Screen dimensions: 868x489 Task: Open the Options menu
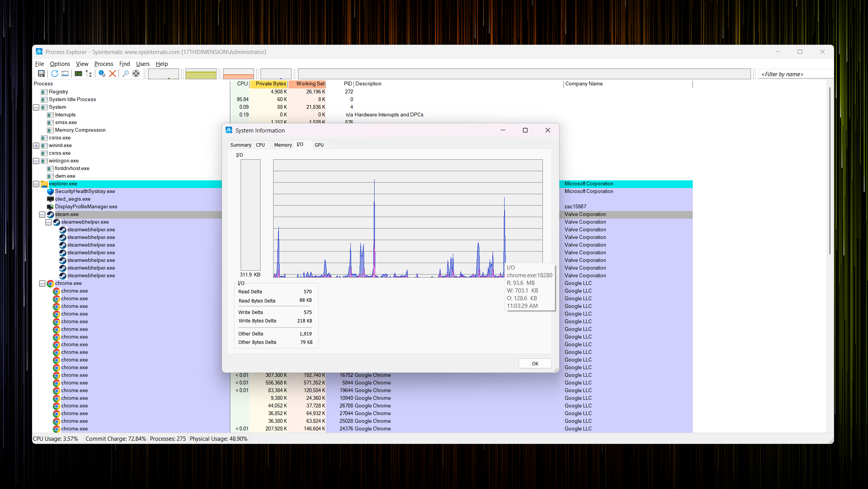(x=60, y=64)
